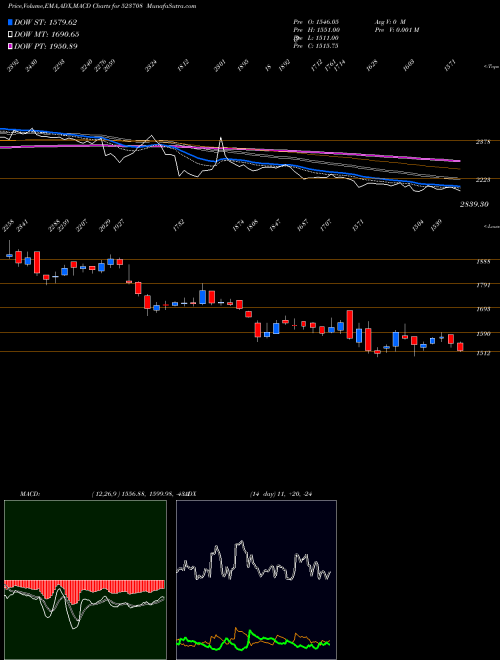Screen dimensions: 500x660
Task: Click the 1791 price level label
Action: click(483, 285)
